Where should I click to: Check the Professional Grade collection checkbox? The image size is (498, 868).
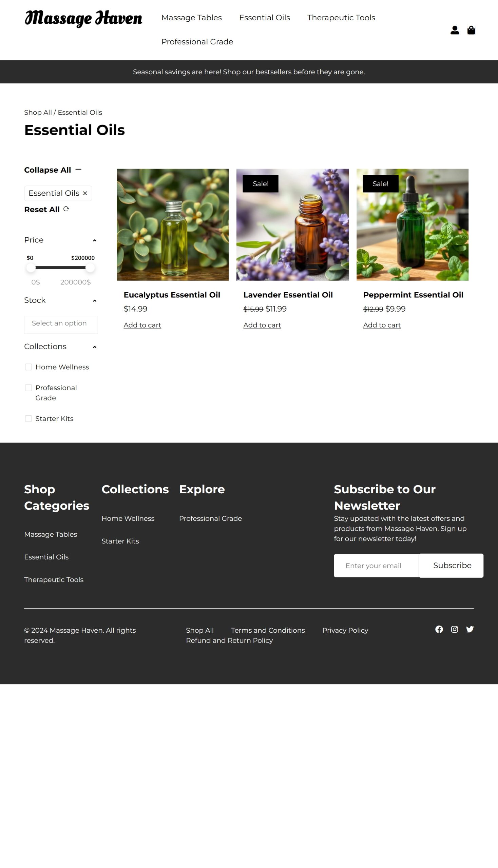[x=28, y=388]
